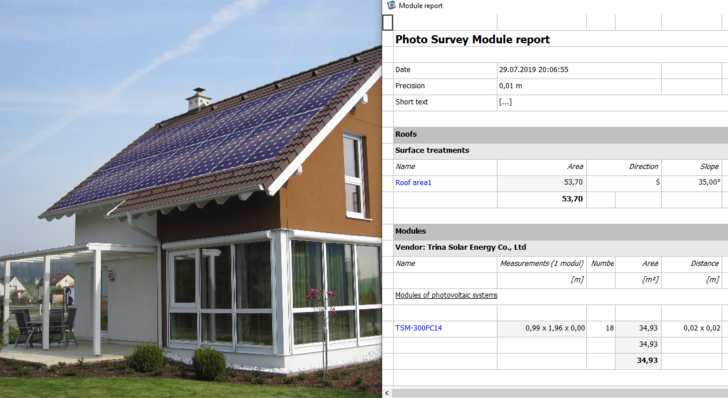This screenshot has width=728, height=398.
Task: Select the Precision label cell
Action: click(445, 86)
